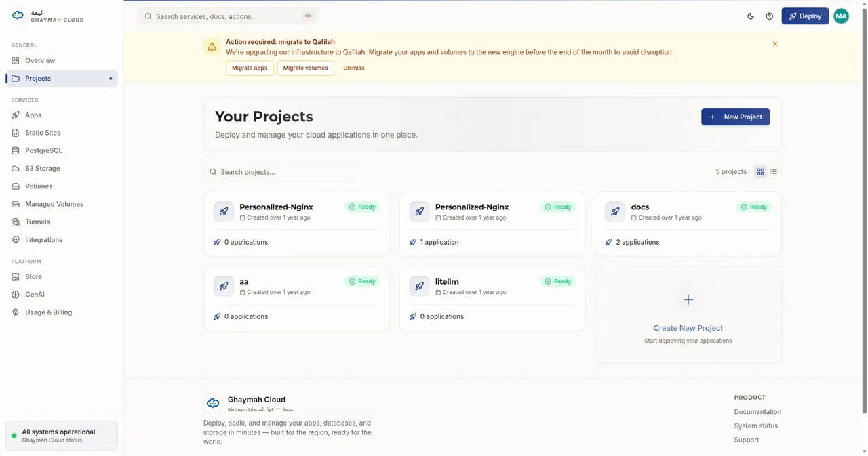Image resolution: width=868 pixels, height=456 pixels.
Task: Click the rocket icon of the docs project
Action: coord(615,211)
